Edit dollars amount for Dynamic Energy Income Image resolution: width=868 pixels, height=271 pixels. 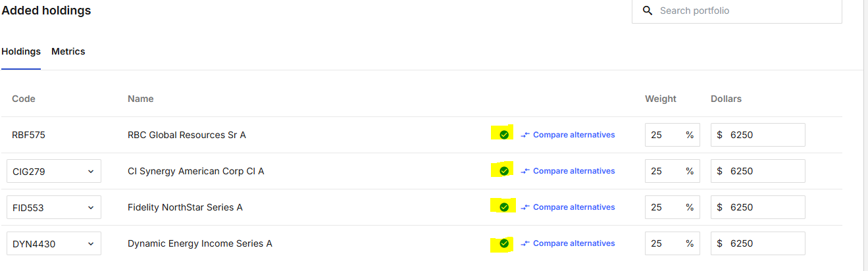tap(758, 243)
